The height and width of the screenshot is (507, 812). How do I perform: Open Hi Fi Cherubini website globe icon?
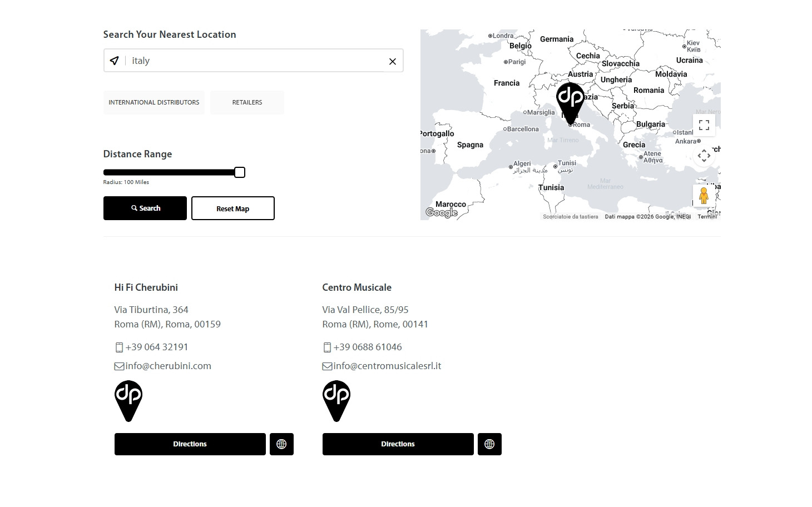pos(281,444)
